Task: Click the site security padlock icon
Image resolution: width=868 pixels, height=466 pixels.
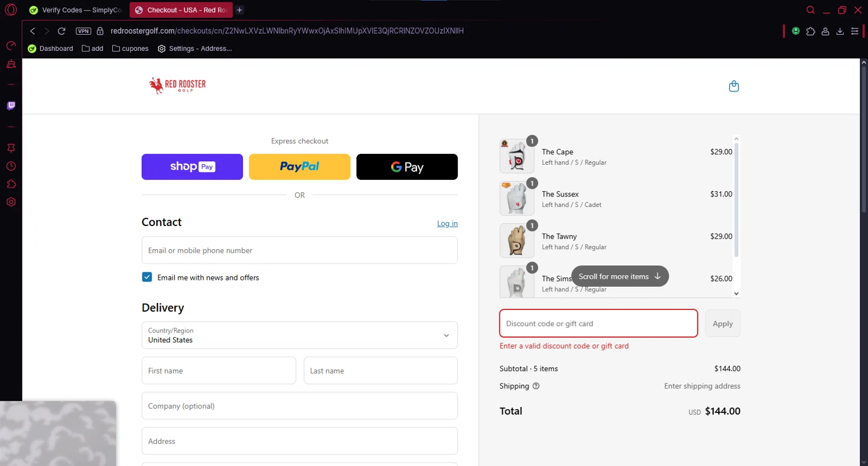Action: pos(100,31)
